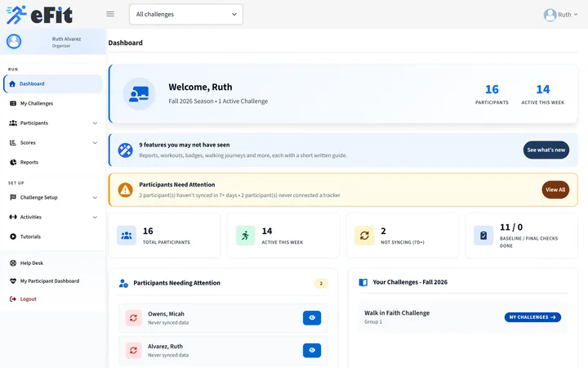Open the All challenges dropdown
This screenshot has height=368, width=588.
[186, 14]
